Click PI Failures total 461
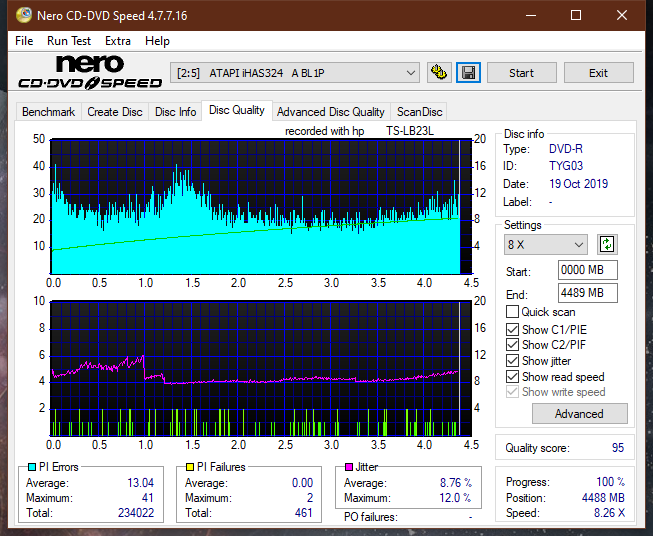Viewport: 653px width, 536px height. 304,513
